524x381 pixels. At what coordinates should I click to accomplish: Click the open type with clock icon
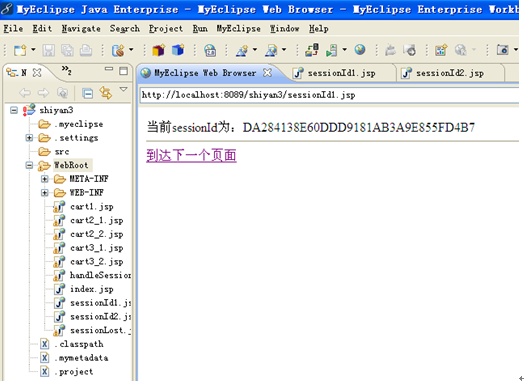point(409,50)
